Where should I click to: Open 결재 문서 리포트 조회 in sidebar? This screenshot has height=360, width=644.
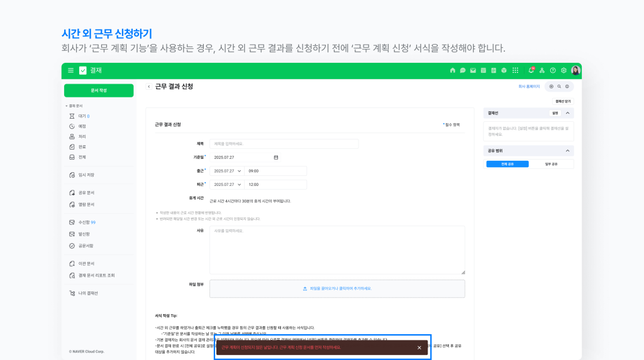click(x=96, y=276)
